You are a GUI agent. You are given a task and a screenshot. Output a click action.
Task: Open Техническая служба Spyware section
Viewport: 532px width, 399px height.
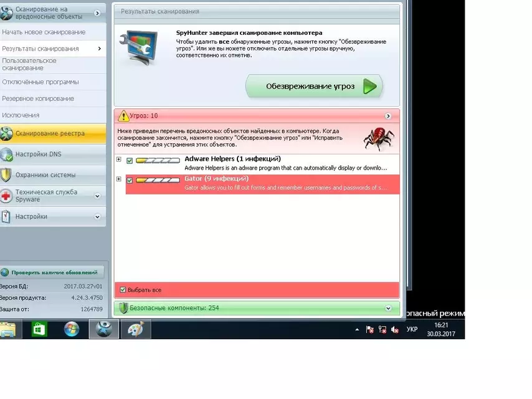53,196
